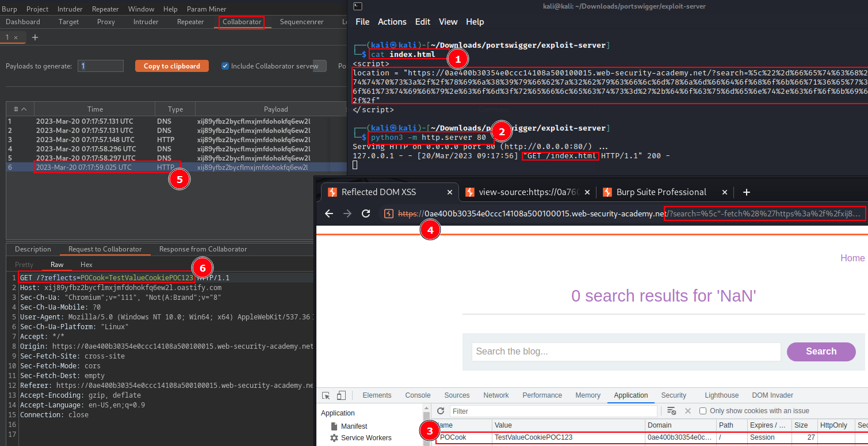Open a new browser tab
This screenshot has width=868, height=446.
click(747, 192)
